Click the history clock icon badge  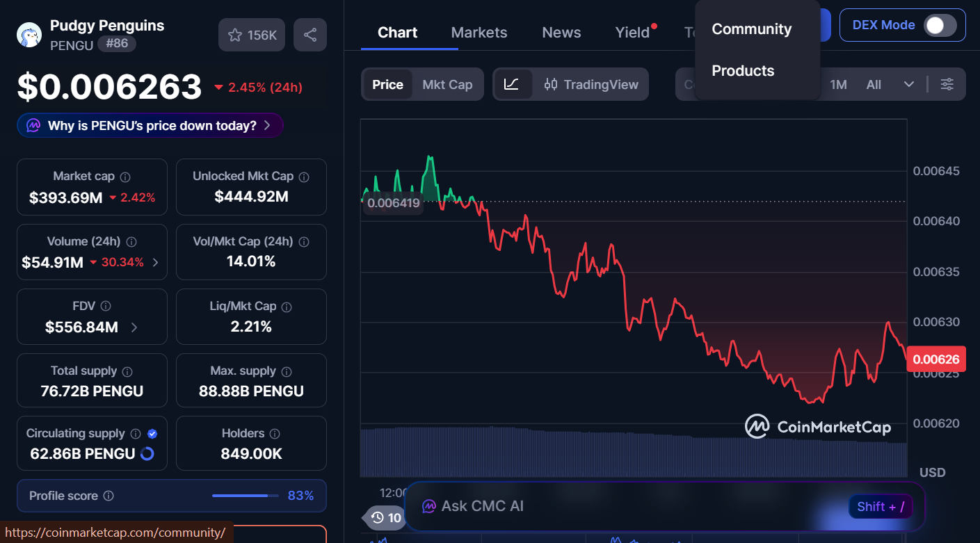[x=385, y=517]
